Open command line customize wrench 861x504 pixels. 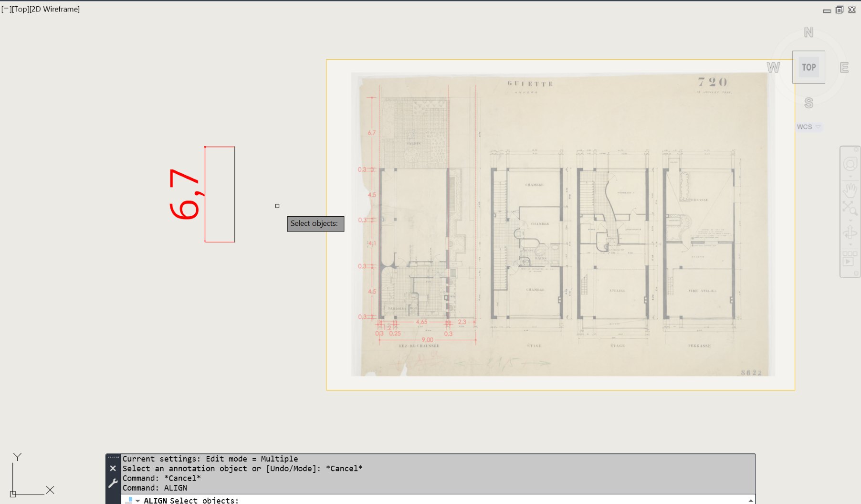(x=113, y=483)
